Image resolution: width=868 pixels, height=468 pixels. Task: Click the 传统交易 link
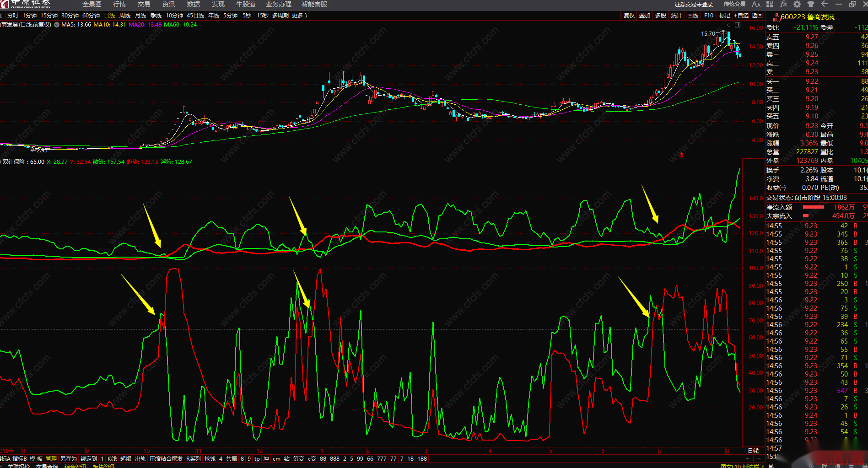(734, 4)
